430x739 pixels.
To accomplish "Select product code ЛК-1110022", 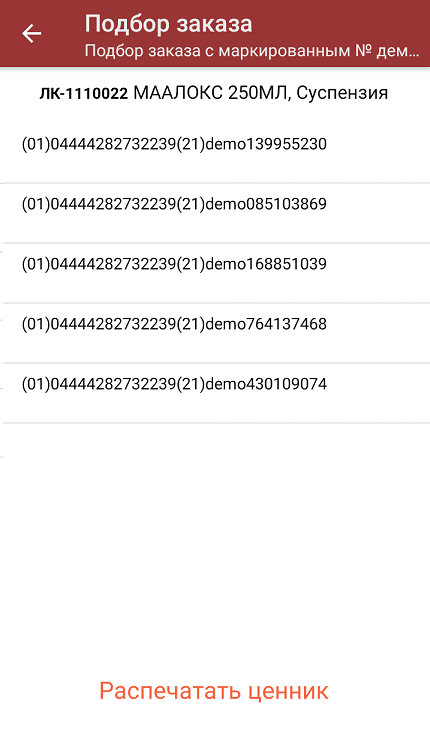I will click(83, 93).
